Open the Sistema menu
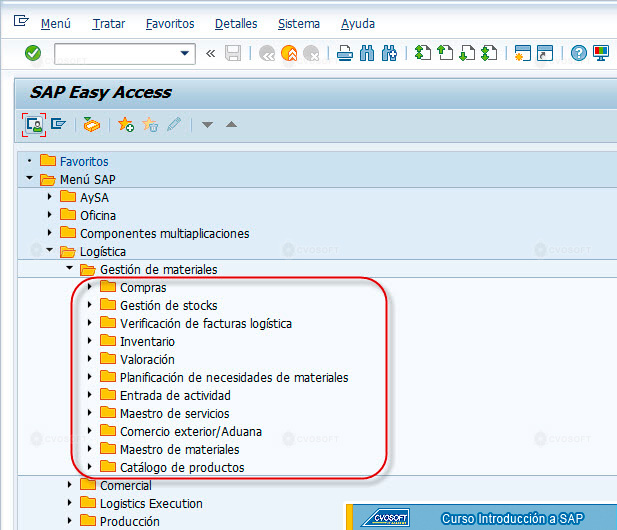Screen dimensions: 617x530 (x=299, y=24)
